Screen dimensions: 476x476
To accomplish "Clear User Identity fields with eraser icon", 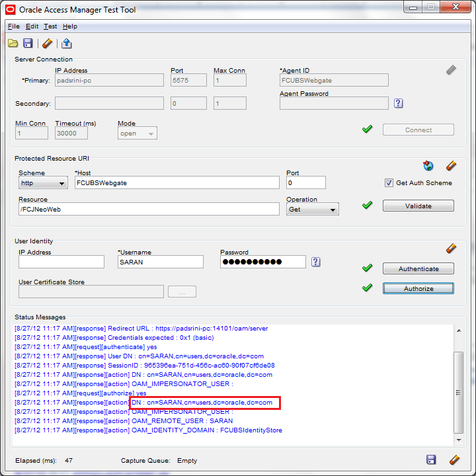I will 451,249.
